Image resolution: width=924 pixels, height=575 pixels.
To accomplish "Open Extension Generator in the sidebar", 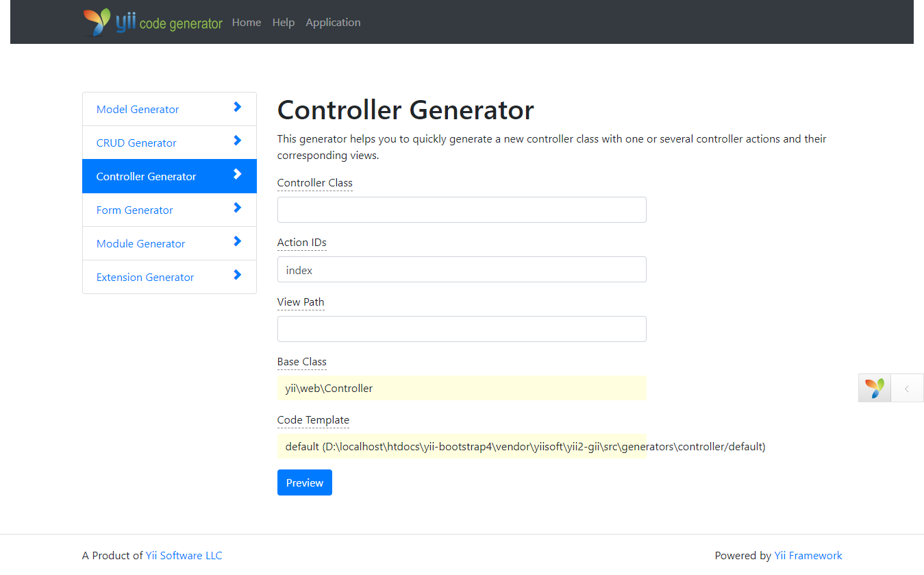I will tap(169, 277).
